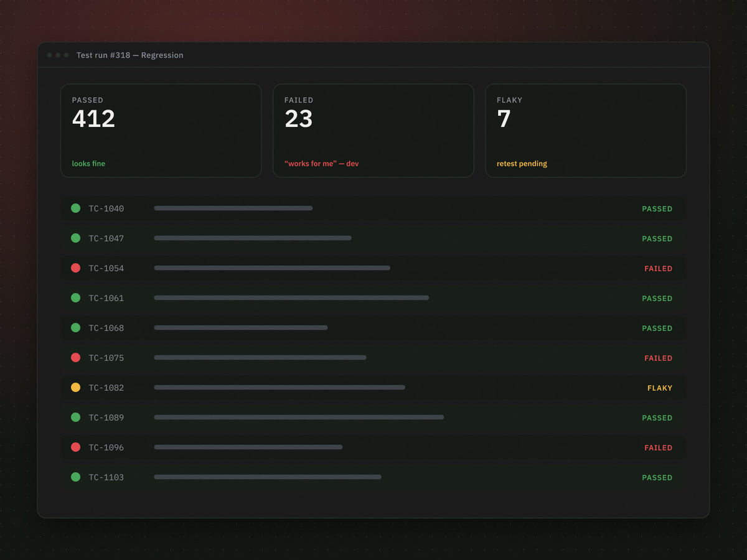Click the FAILED summary card heading
This screenshot has height=560, width=747.
click(299, 100)
